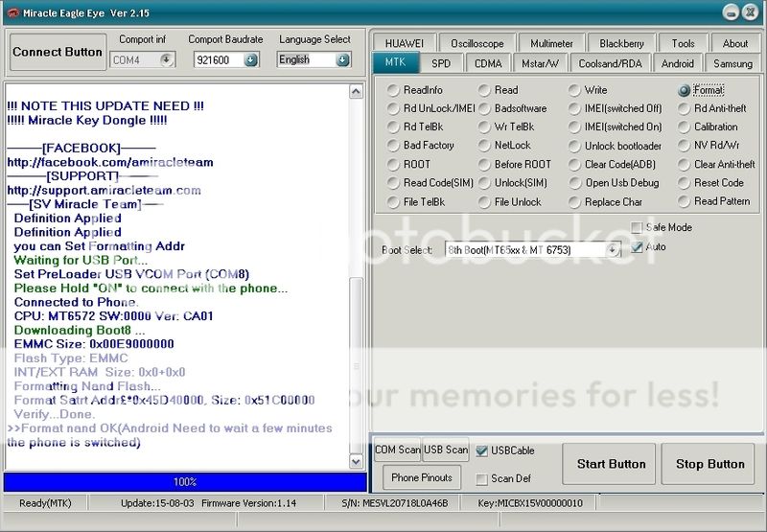This screenshot has height=532, width=767.
Task: Select the File Unlock option
Action: coord(510,201)
